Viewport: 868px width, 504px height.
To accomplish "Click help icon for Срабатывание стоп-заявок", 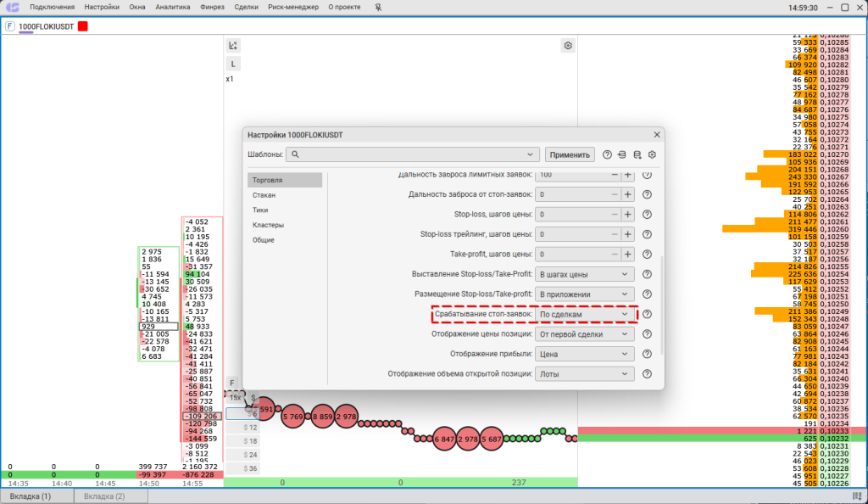I will 647,314.
